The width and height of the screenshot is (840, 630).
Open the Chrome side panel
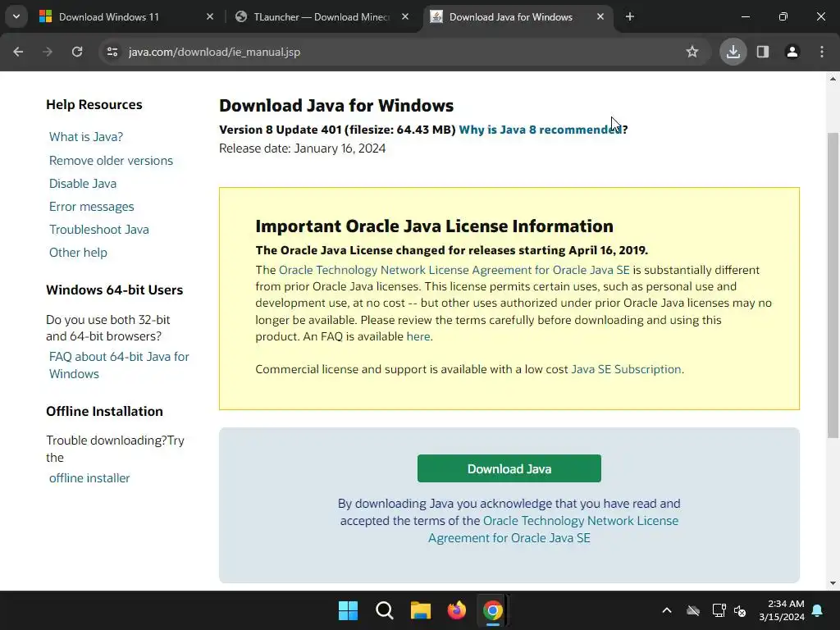click(x=763, y=52)
